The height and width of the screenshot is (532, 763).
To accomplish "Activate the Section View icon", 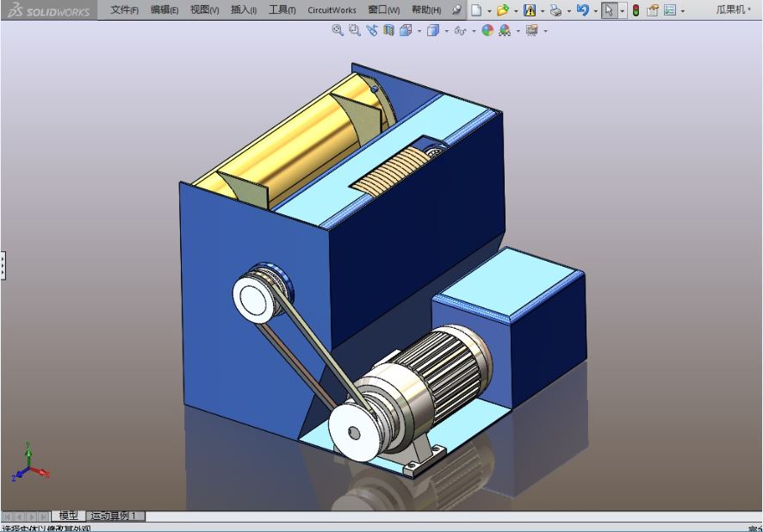I will [388, 30].
